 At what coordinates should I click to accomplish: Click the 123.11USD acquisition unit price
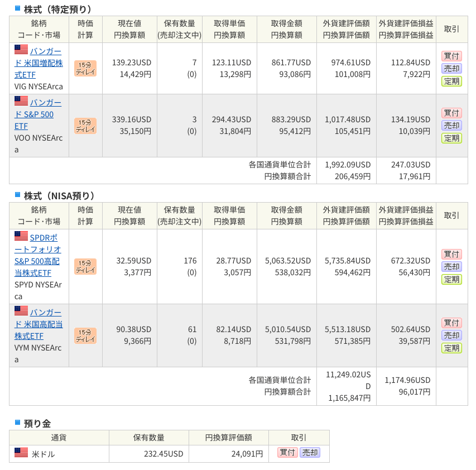click(x=232, y=63)
